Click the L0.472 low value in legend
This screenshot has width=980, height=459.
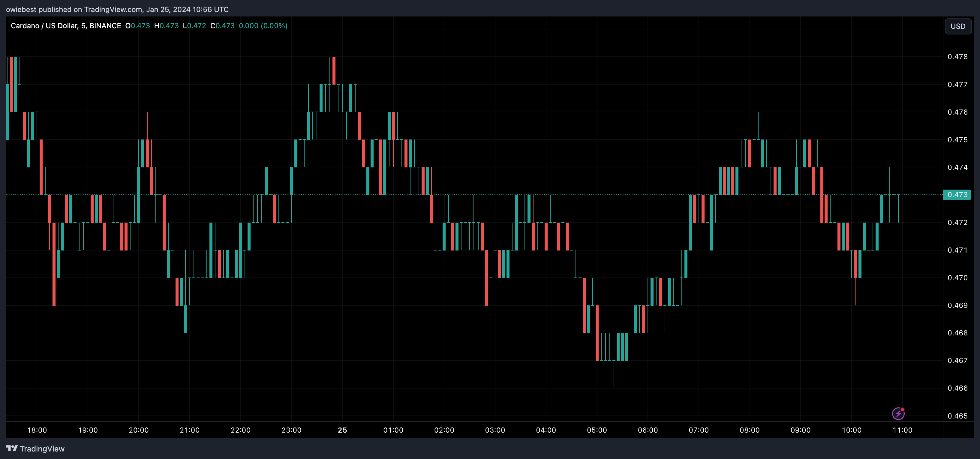pos(194,26)
